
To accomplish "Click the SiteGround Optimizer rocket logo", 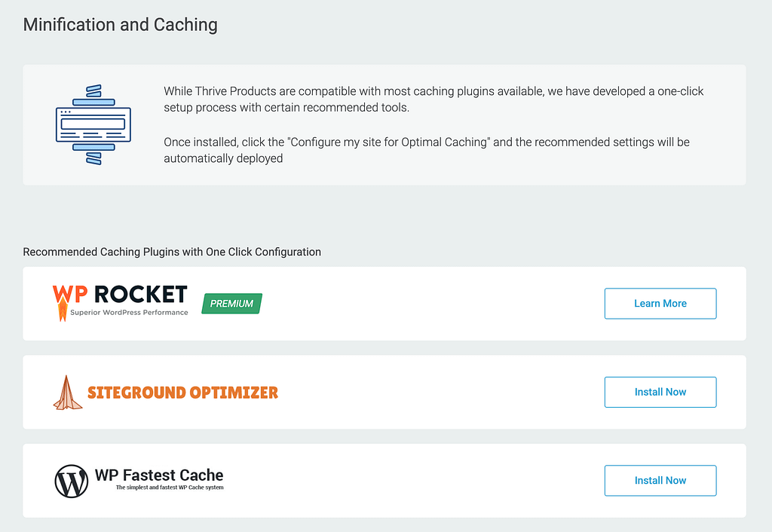I will [67, 393].
